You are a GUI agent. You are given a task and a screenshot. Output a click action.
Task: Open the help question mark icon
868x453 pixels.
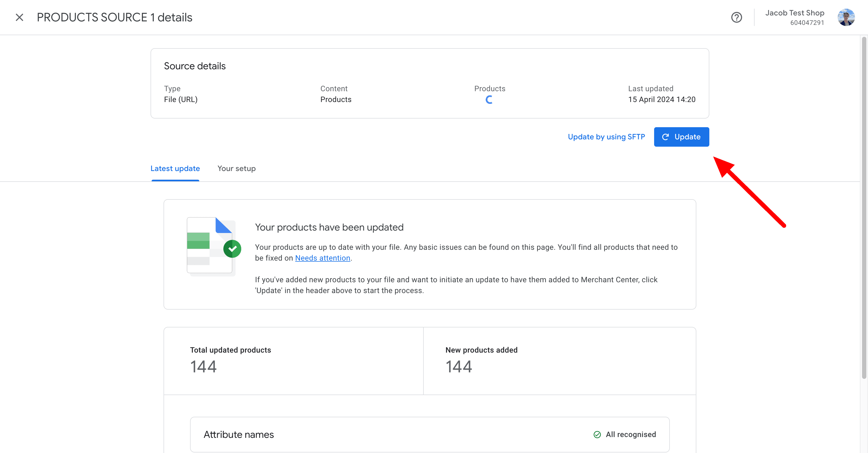coord(736,17)
